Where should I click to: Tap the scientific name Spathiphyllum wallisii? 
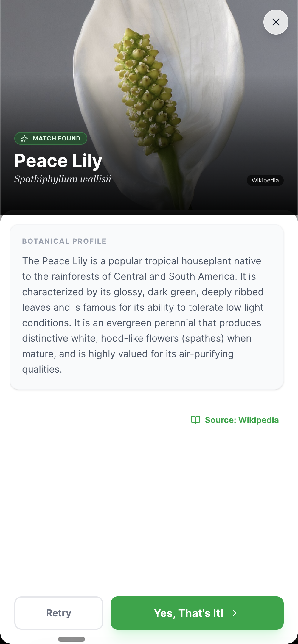click(x=63, y=179)
